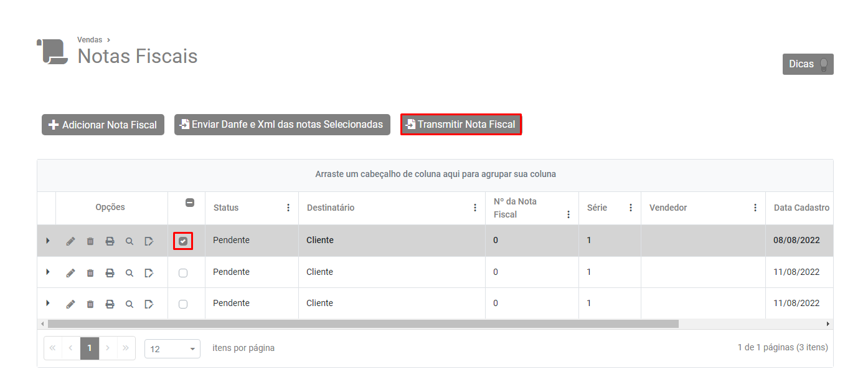
Task: Click the pencil edit icon in the bottom row
Action: (70, 304)
